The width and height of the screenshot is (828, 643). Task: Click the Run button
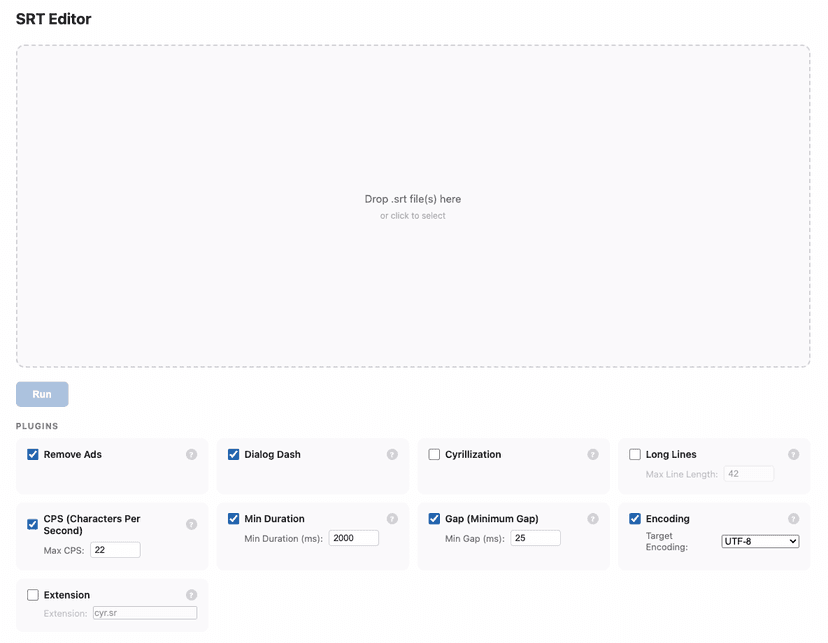(42, 394)
